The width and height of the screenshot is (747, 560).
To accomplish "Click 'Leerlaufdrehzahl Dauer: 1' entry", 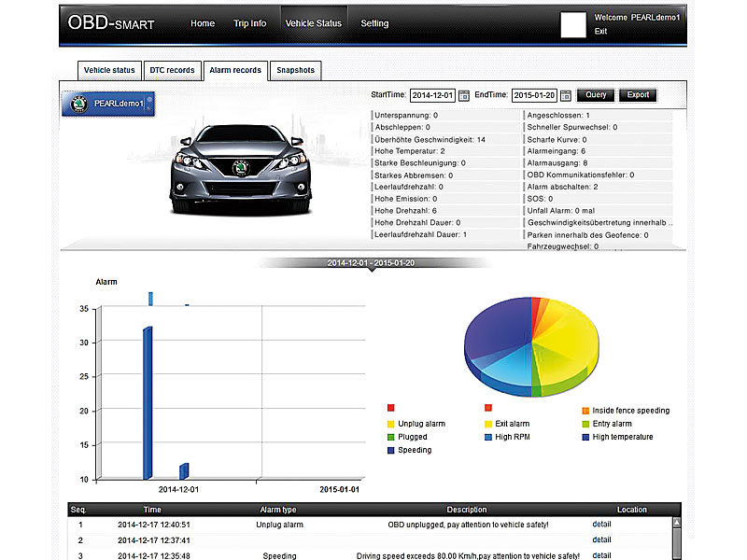I will coord(420,234).
